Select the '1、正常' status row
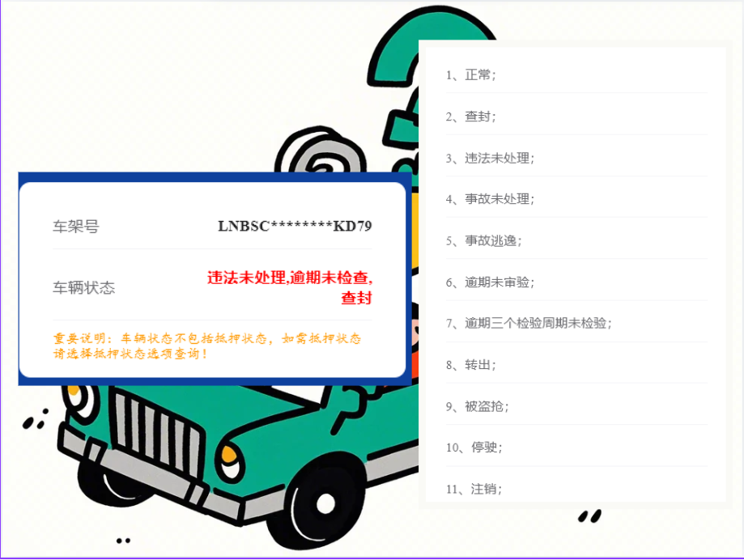 click(576, 75)
